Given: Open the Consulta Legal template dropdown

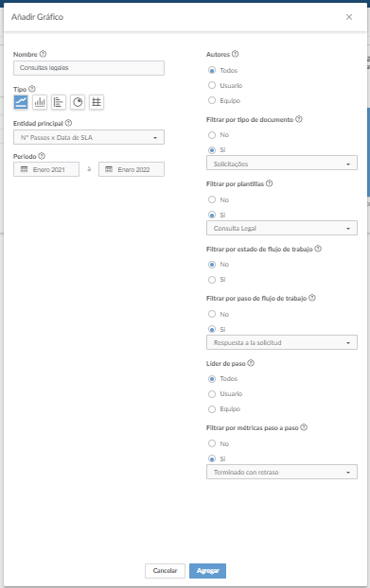Looking at the screenshot, I should click(x=282, y=228).
